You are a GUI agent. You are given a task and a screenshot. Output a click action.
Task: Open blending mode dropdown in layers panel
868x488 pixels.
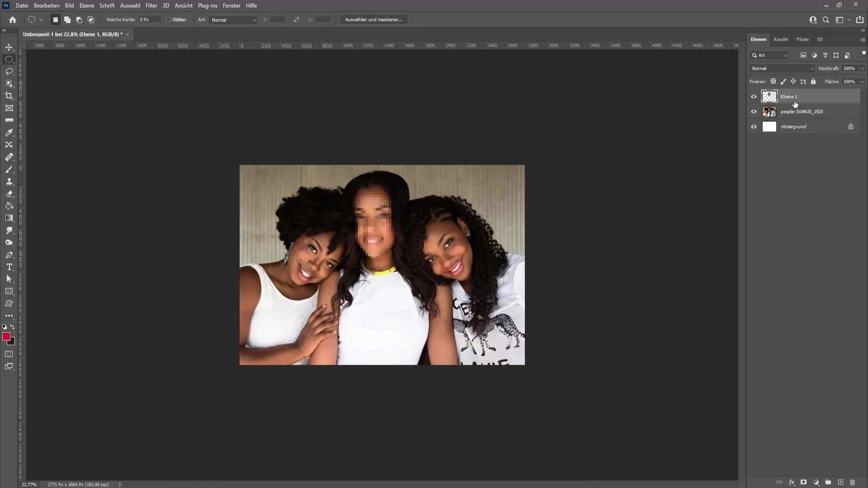(x=782, y=68)
